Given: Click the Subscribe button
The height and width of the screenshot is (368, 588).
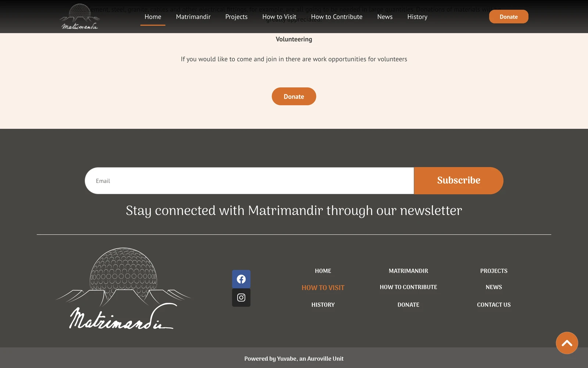Looking at the screenshot, I should (x=459, y=181).
